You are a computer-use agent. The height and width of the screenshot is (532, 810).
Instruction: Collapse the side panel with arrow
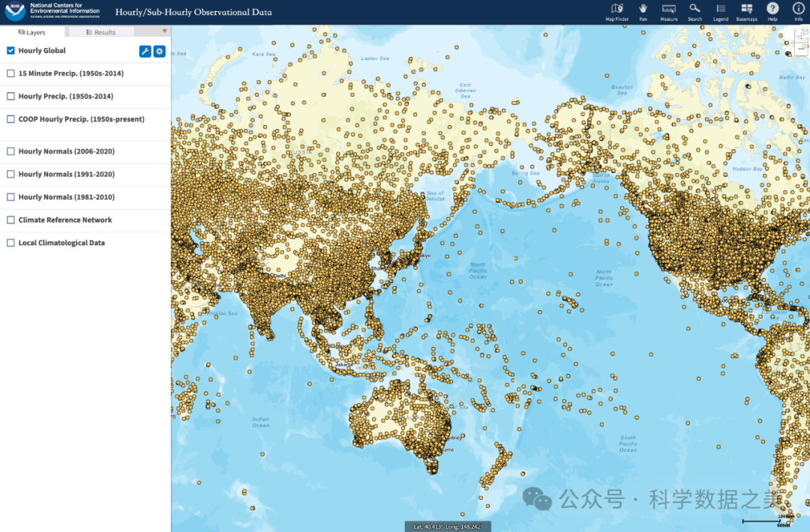164,31
